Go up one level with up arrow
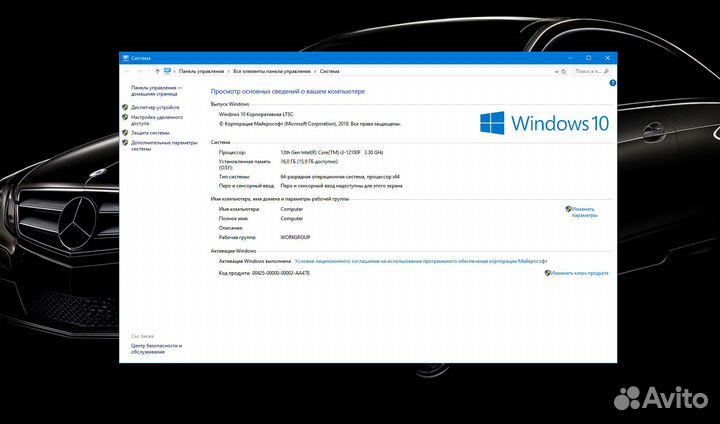 click(157, 72)
